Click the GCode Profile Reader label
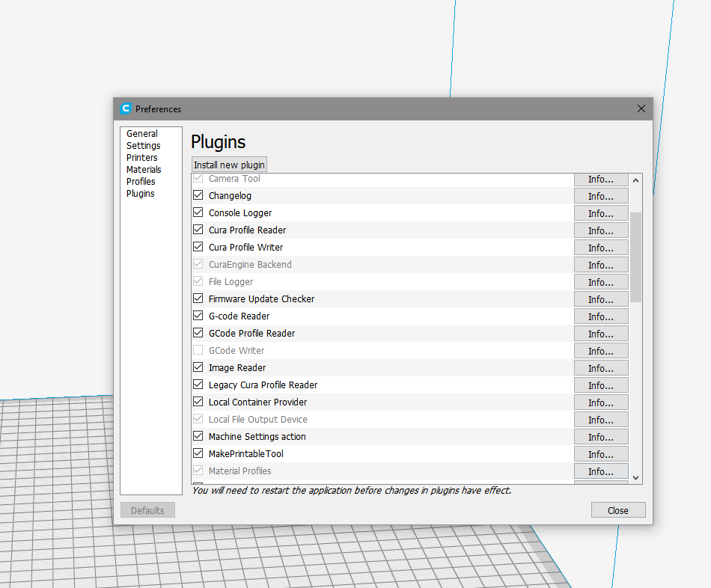 tap(251, 333)
